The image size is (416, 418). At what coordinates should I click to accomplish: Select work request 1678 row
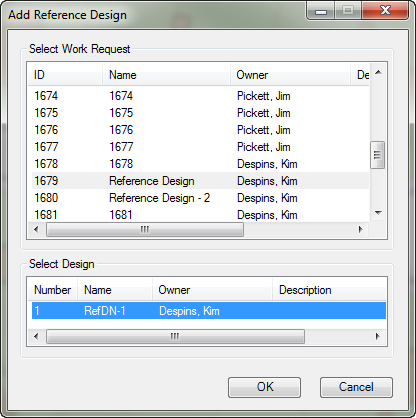click(x=200, y=164)
